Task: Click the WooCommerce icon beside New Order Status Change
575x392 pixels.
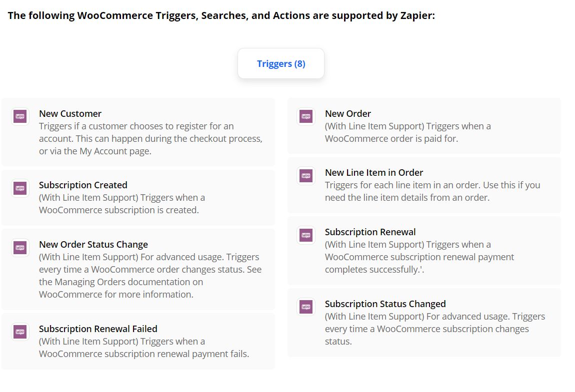Action: 20,248
